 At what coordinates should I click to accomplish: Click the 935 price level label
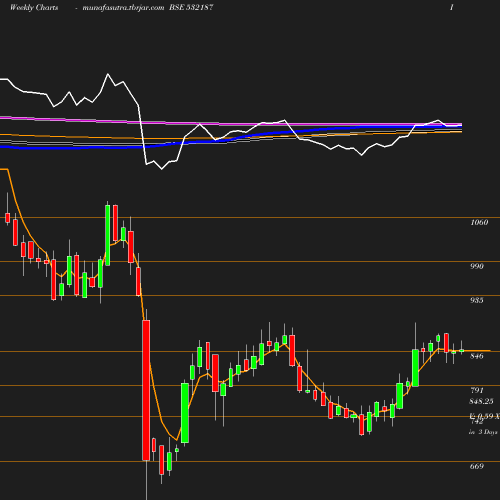(477, 300)
